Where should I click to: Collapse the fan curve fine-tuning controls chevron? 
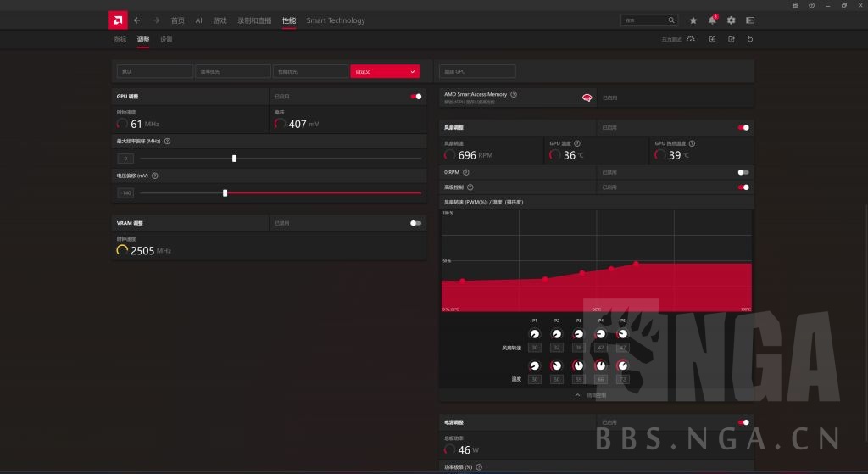[578, 395]
